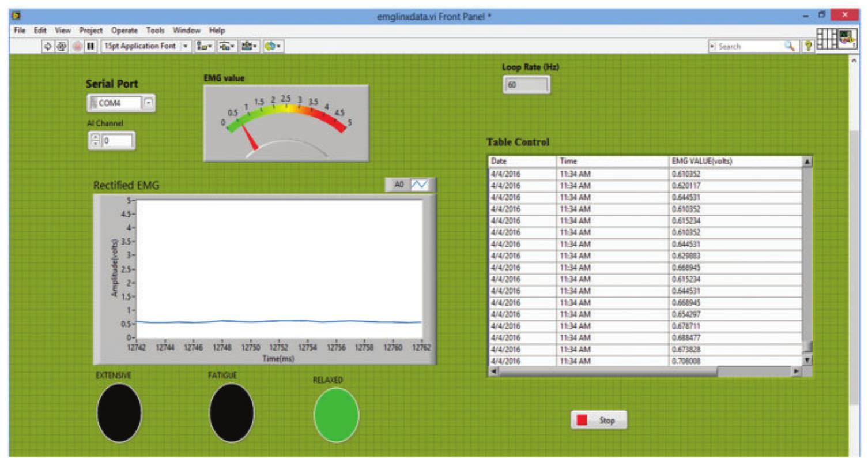Click the EXTENSIVE indicator LED
The image size is (868, 458).
click(119, 412)
